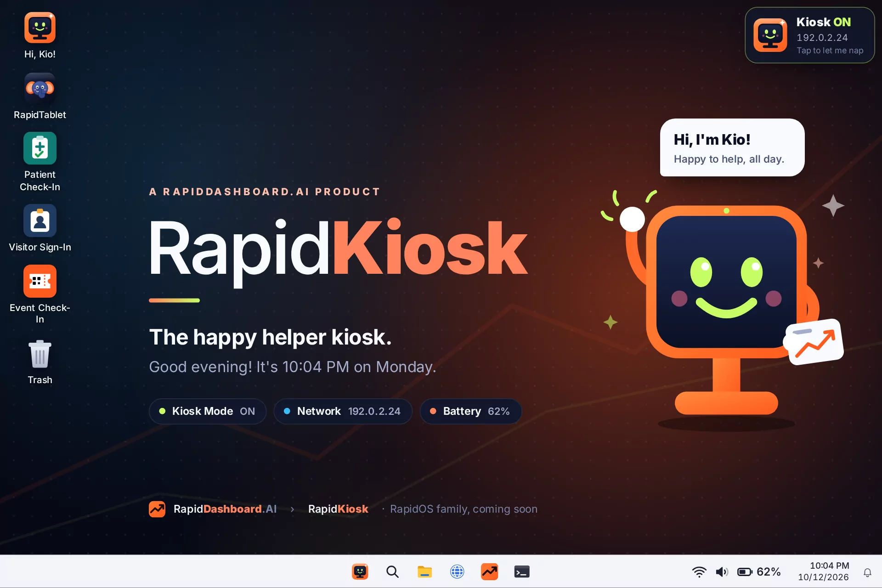Launch the Visitor Sign-In app icon
Screen dimensions: 882x588
click(40, 220)
